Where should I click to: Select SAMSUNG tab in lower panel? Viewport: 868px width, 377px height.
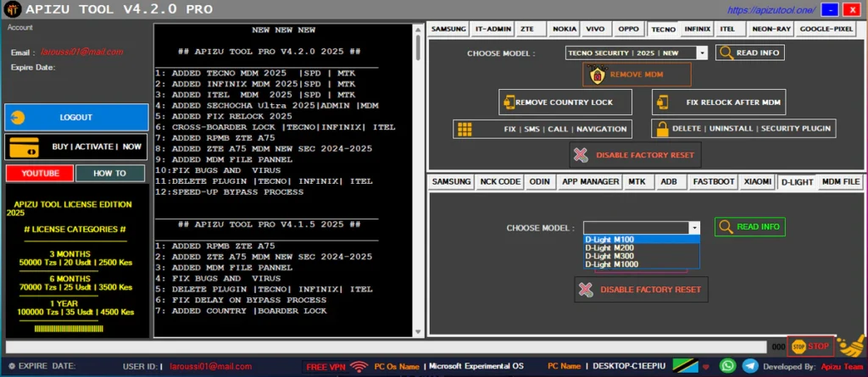[x=451, y=181]
